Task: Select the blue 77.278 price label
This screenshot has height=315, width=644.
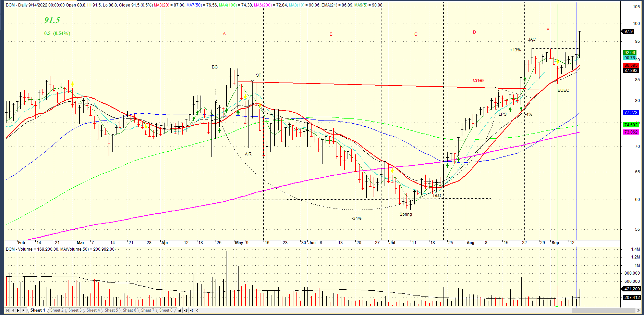Action: [x=631, y=113]
